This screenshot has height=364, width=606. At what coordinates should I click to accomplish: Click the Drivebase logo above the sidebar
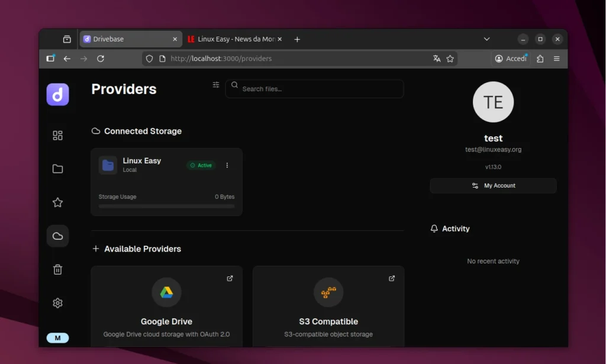57,94
